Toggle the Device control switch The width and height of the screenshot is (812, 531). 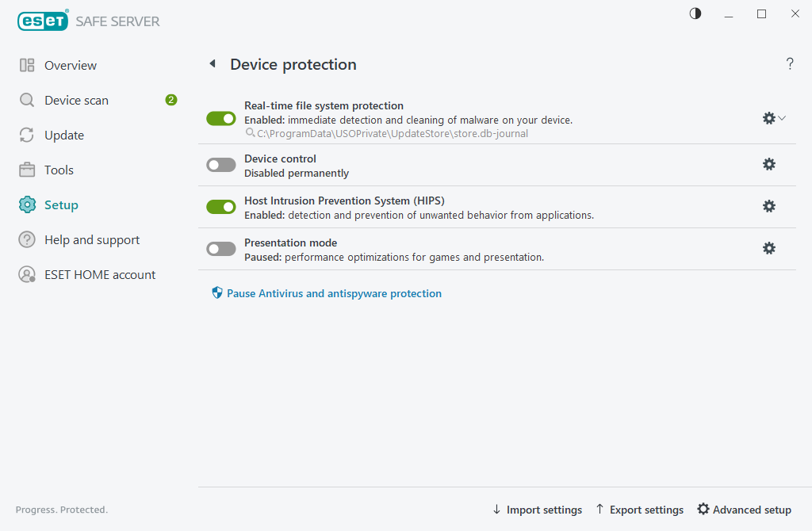coord(221,165)
